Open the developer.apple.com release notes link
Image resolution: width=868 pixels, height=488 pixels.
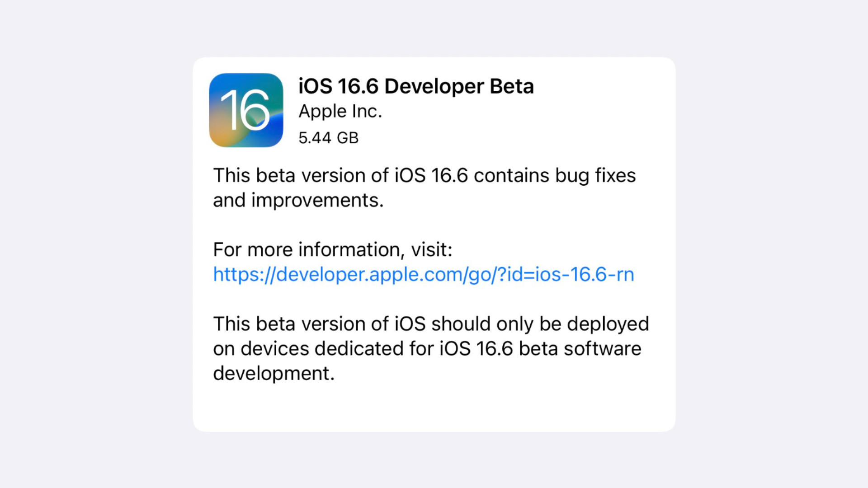pos(423,274)
